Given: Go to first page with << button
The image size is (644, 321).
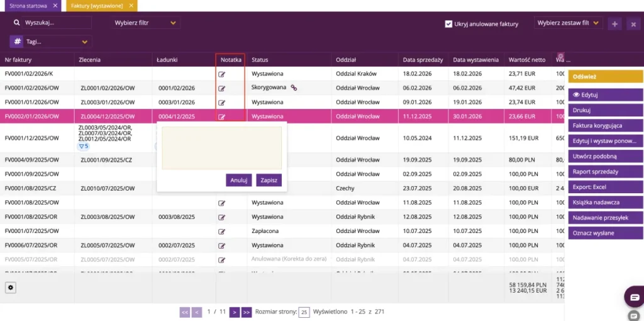Looking at the screenshot, I should coord(185,312).
